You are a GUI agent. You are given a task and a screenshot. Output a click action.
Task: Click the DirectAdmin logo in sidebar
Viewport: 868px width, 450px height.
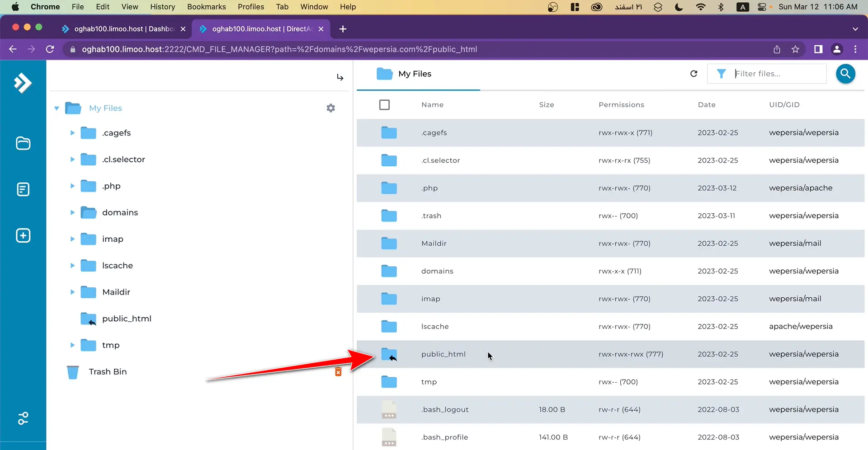[x=23, y=83]
